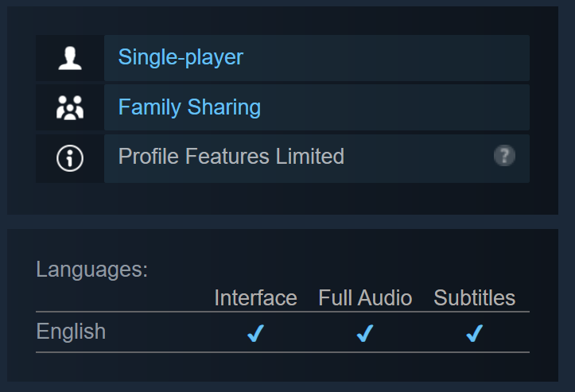Click the Family Sharing group icon
The height and width of the screenshot is (392, 575).
pos(70,108)
